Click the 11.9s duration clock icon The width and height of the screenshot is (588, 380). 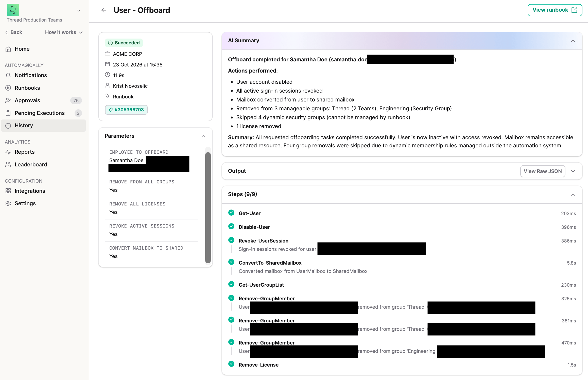tap(108, 75)
